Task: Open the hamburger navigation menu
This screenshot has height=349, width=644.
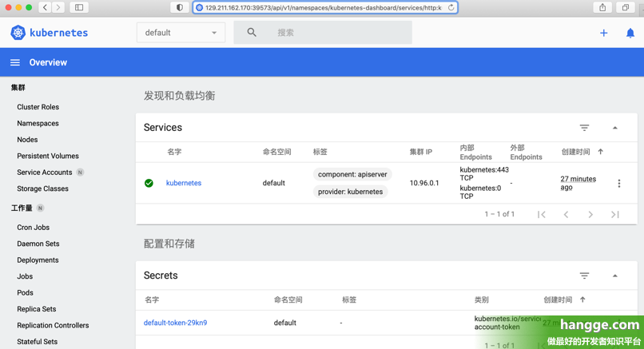Action: coord(15,62)
